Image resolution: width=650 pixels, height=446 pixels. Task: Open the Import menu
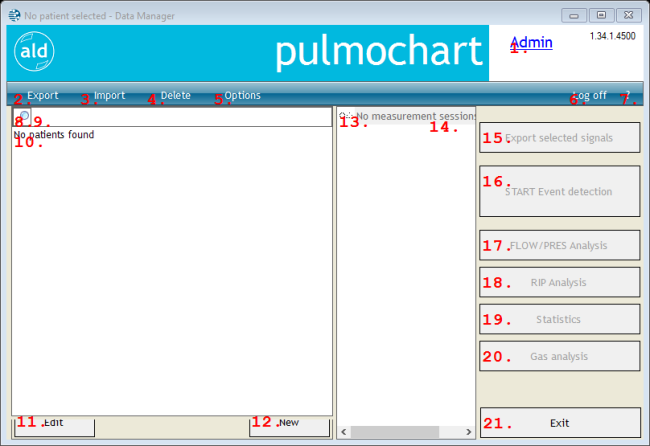[109, 96]
